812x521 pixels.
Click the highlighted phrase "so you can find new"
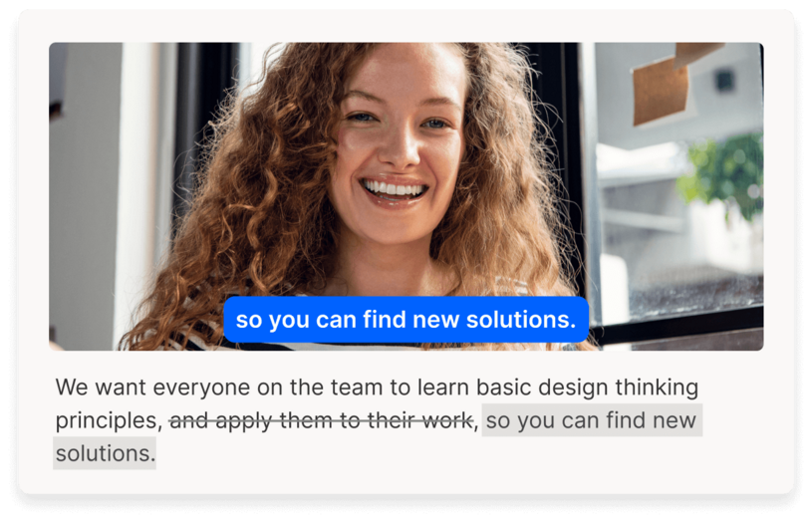592,420
